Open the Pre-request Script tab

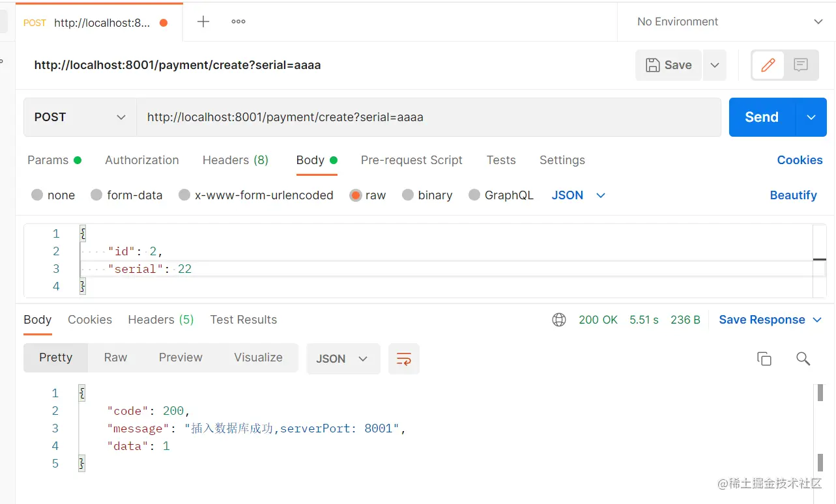coord(412,160)
